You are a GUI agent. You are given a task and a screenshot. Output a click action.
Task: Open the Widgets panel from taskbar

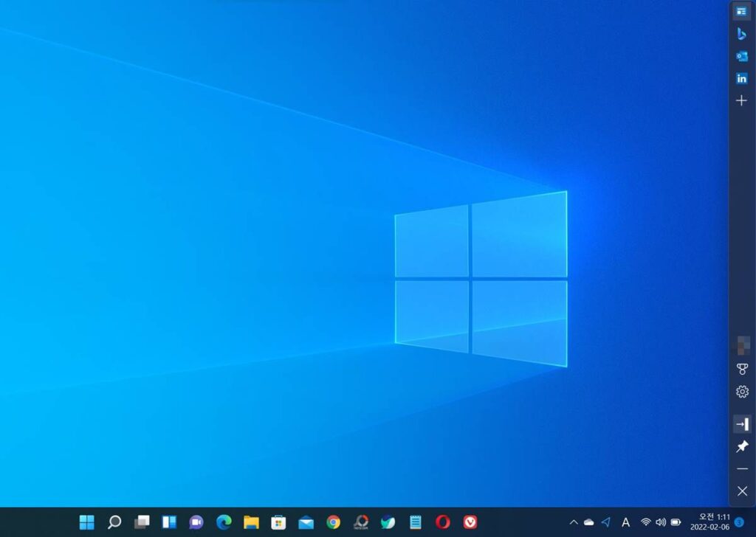click(x=169, y=522)
